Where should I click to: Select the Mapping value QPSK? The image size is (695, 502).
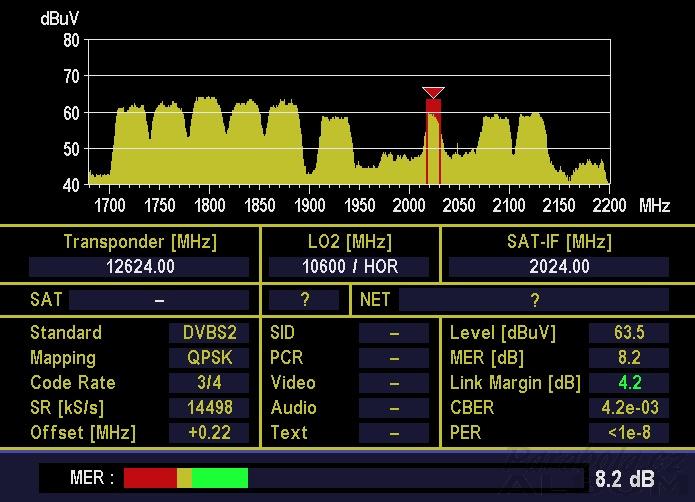(x=208, y=358)
